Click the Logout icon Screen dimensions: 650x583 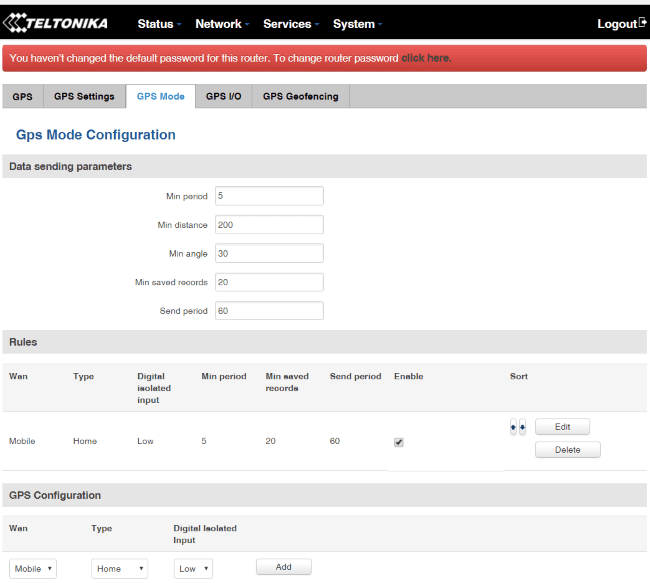pos(642,23)
